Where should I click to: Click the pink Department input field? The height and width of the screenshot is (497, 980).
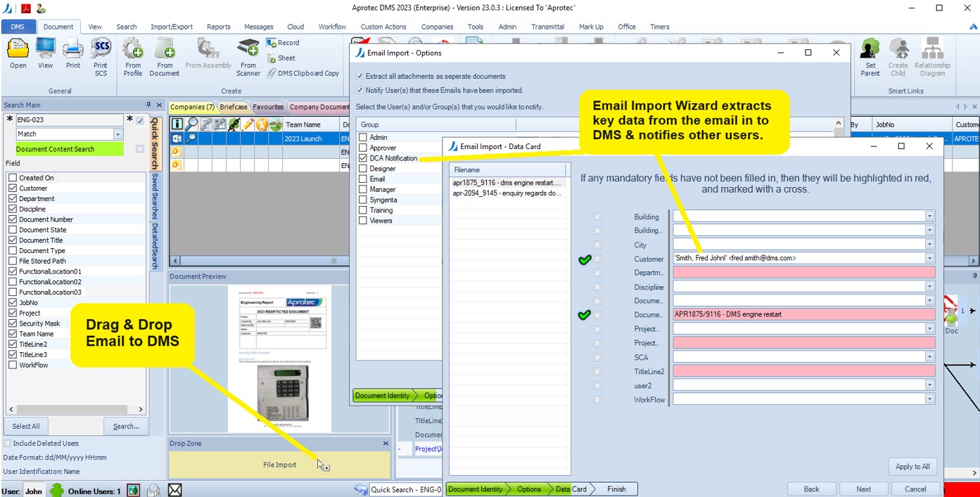803,272
